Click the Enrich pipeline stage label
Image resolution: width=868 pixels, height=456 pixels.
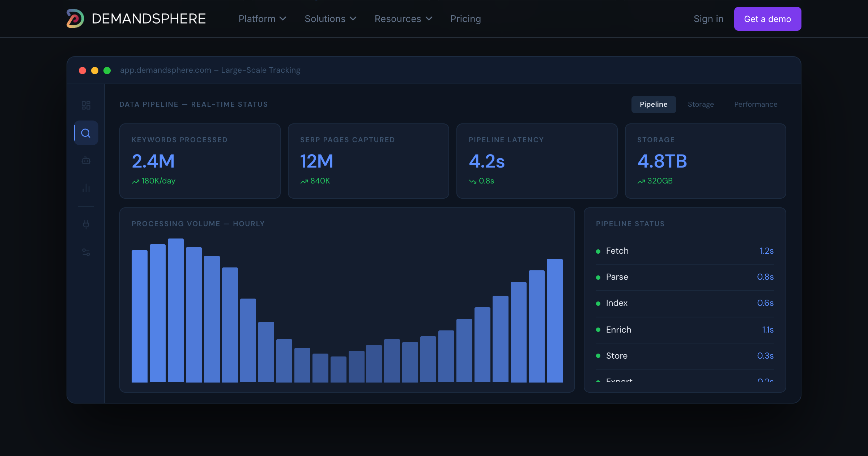618,330
